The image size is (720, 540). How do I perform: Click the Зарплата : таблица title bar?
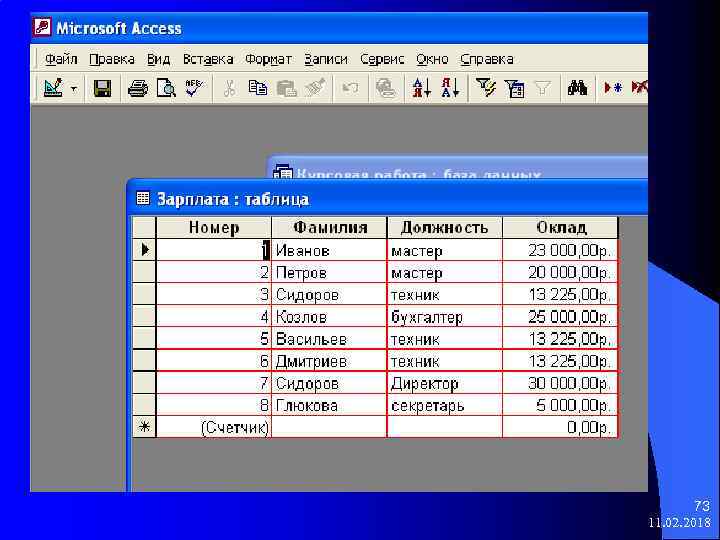point(387,198)
